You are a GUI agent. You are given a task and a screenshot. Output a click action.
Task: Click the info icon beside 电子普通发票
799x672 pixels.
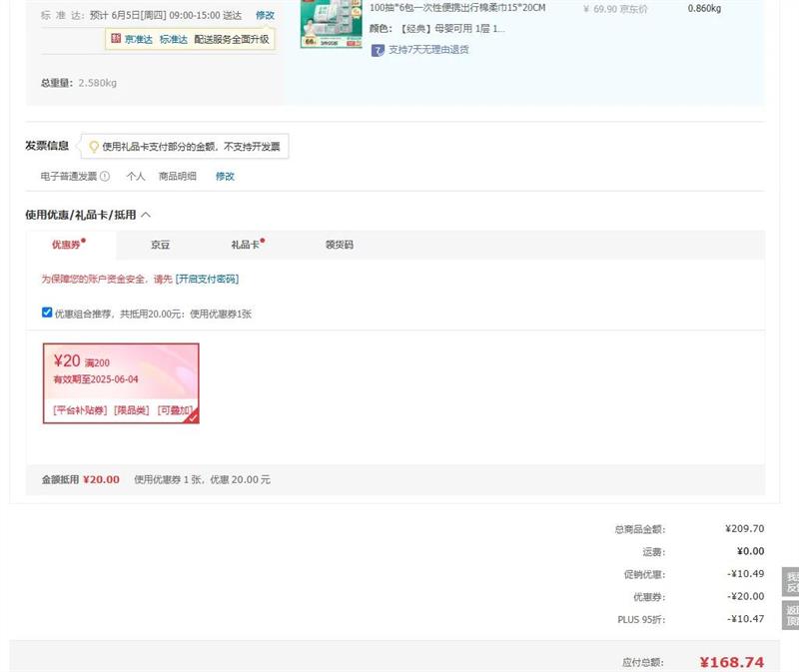(105, 177)
